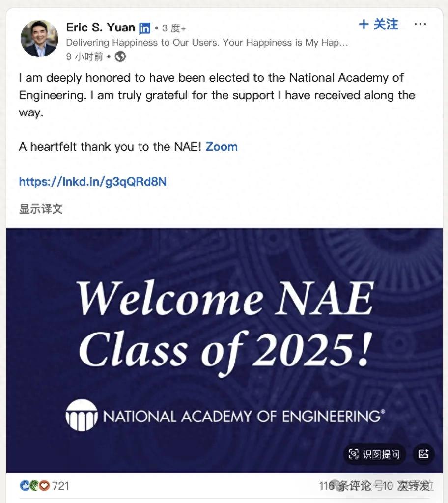Screen dimensions: 448x503
Task: Click the red heart reaction icon
Action: click(44, 486)
